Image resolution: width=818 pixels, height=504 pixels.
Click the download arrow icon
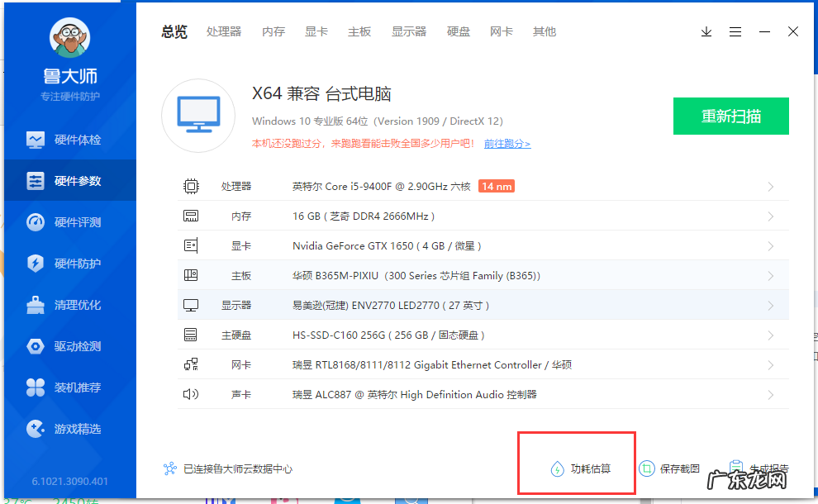(x=706, y=31)
